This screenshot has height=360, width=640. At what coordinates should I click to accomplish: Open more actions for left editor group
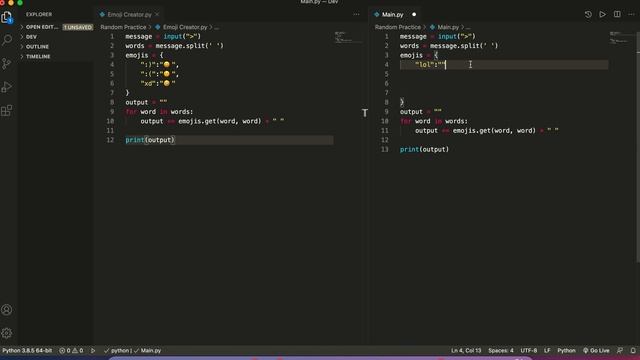356,14
